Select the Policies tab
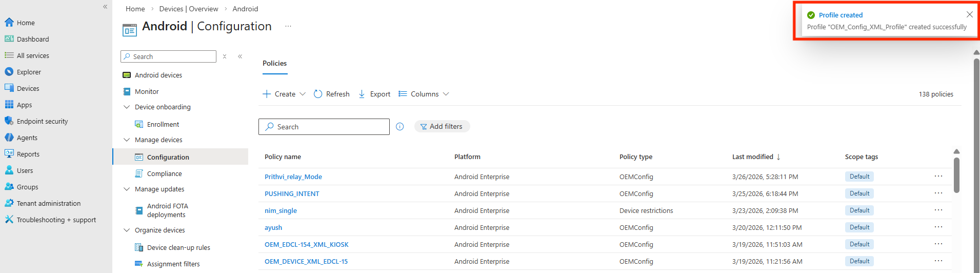 pos(275,64)
